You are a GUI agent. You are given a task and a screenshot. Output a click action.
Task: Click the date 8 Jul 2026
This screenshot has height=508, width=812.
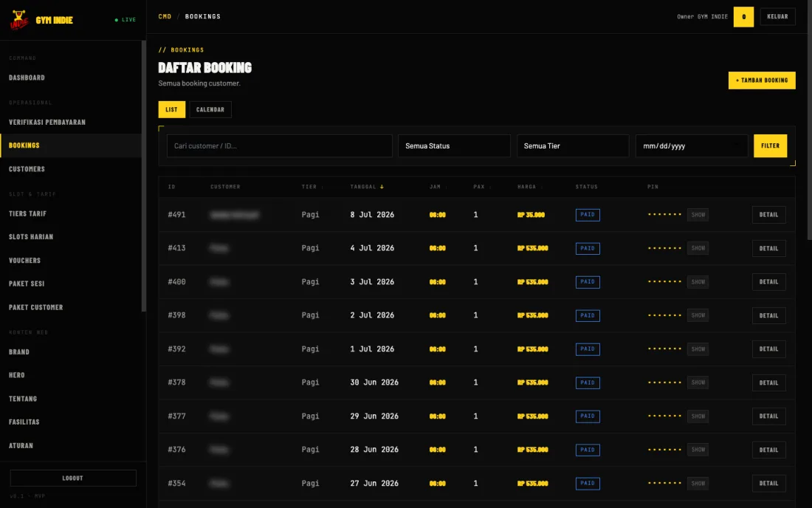372,215
